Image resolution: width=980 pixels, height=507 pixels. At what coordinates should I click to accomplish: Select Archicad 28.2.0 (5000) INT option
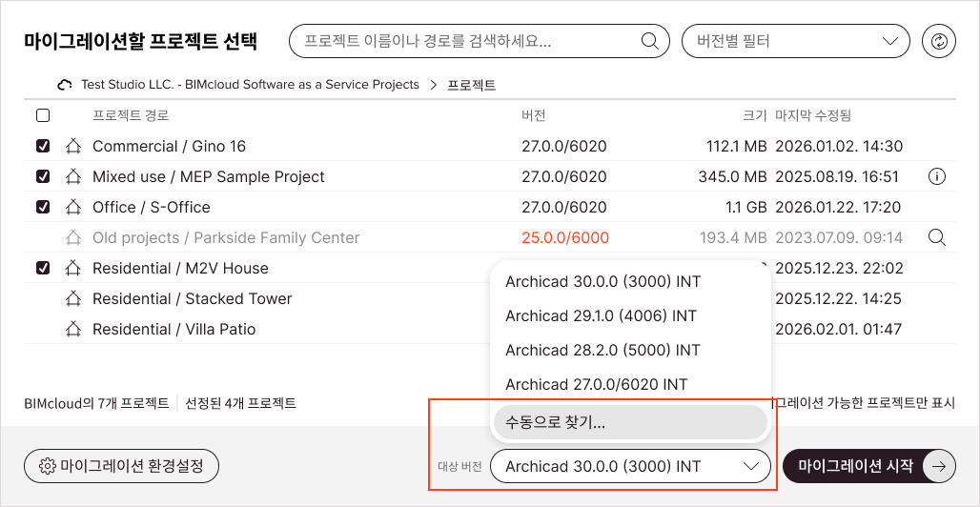(631, 350)
